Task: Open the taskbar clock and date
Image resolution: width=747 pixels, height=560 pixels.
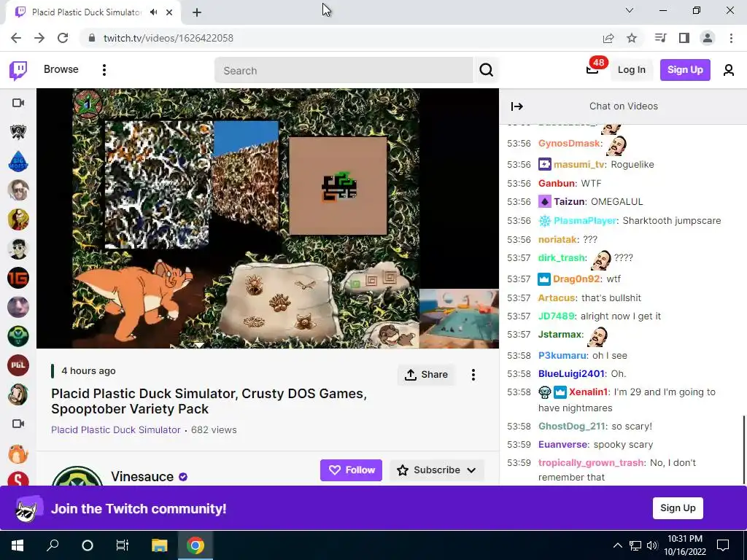Action: pos(685,545)
